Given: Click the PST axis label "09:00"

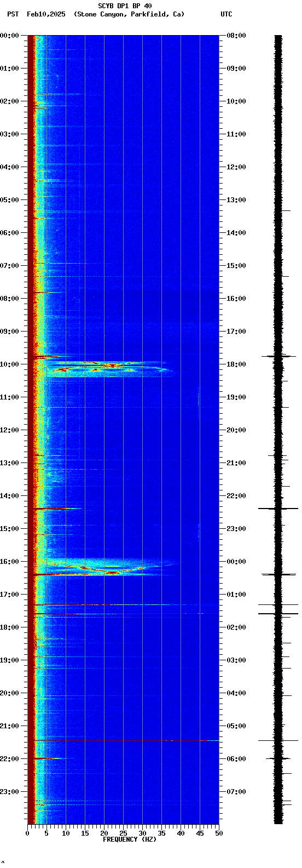Looking at the screenshot, I should click(10, 332).
